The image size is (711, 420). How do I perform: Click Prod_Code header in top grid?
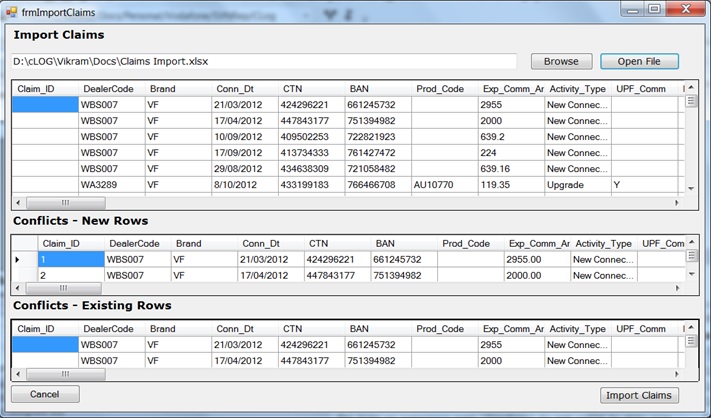444,89
